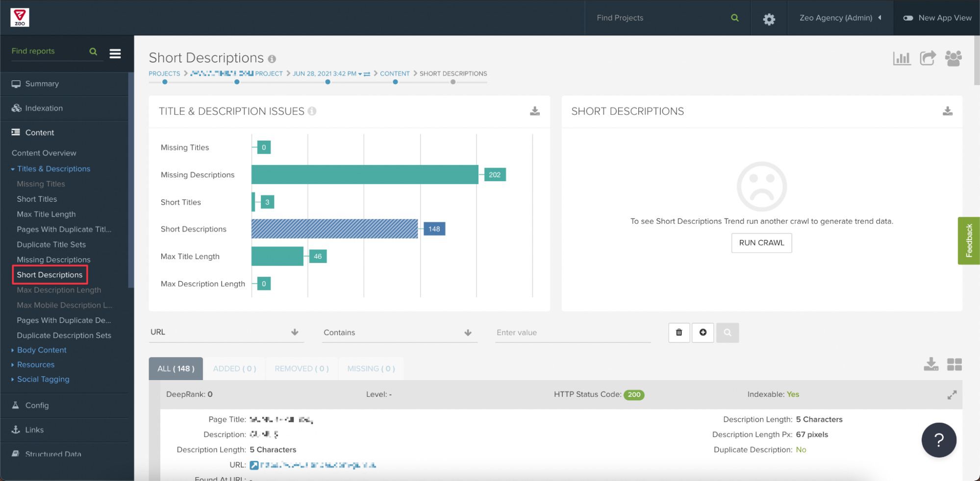Click the Zeo logo icon
980x481 pixels.
click(20, 17)
